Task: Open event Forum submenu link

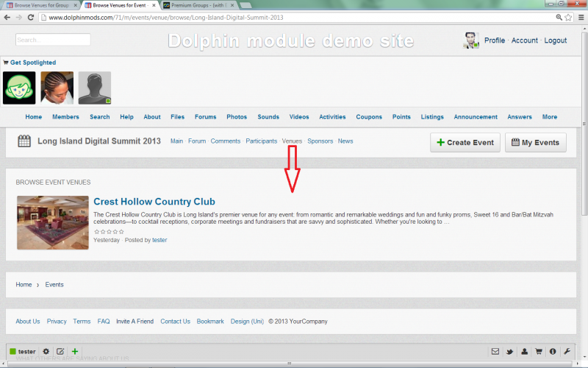Action: click(x=197, y=141)
